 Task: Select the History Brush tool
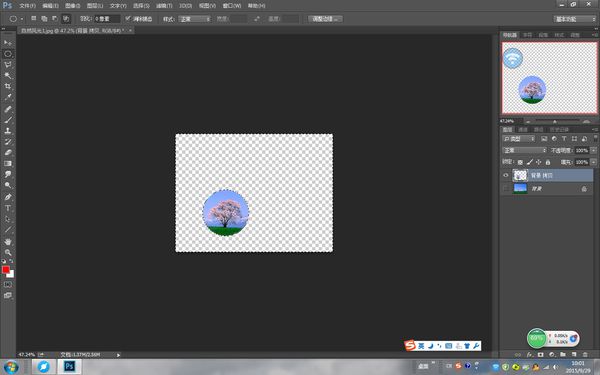[8, 142]
